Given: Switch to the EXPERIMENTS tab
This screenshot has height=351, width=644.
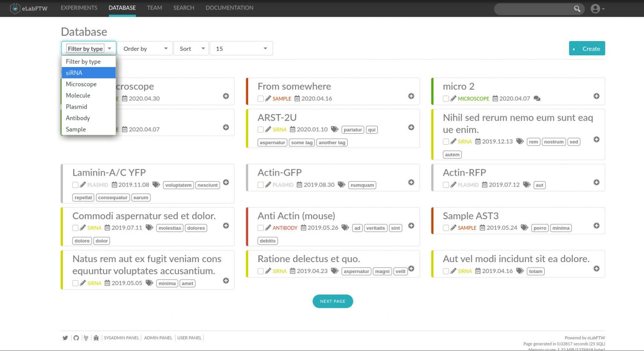Looking at the screenshot, I should click(x=79, y=8).
